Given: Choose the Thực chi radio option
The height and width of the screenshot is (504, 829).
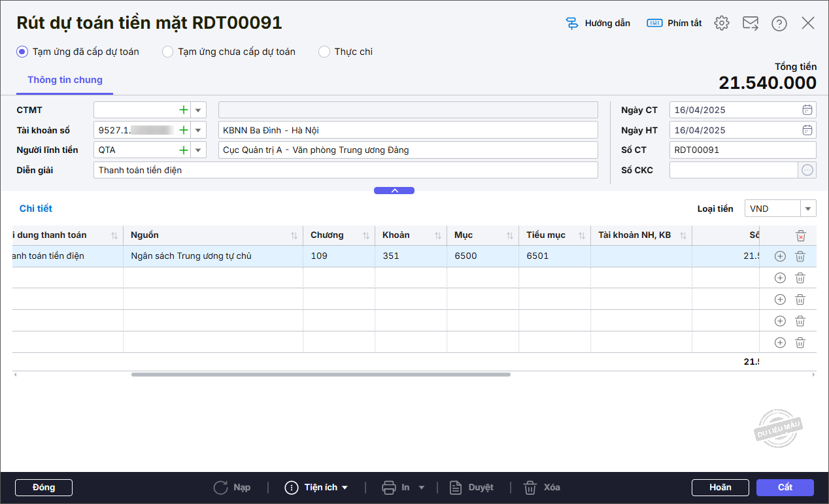Looking at the screenshot, I should pos(324,52).
